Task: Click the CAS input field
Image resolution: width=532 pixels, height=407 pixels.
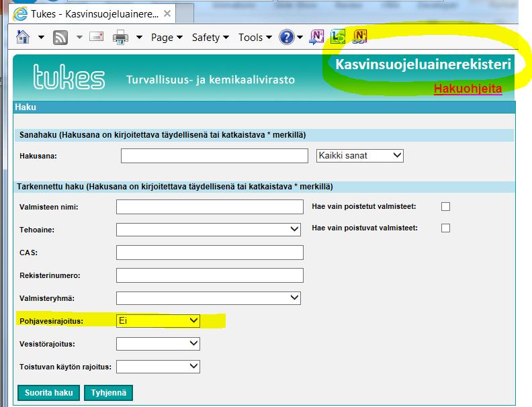Action: point(210,253)
